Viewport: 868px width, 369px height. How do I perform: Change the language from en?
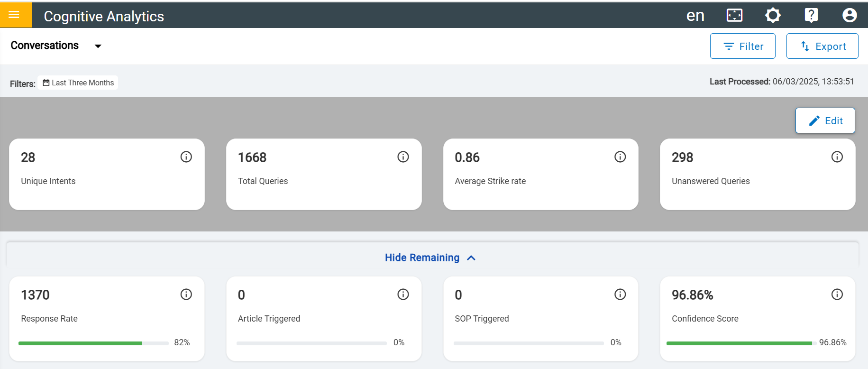[695, 16]
